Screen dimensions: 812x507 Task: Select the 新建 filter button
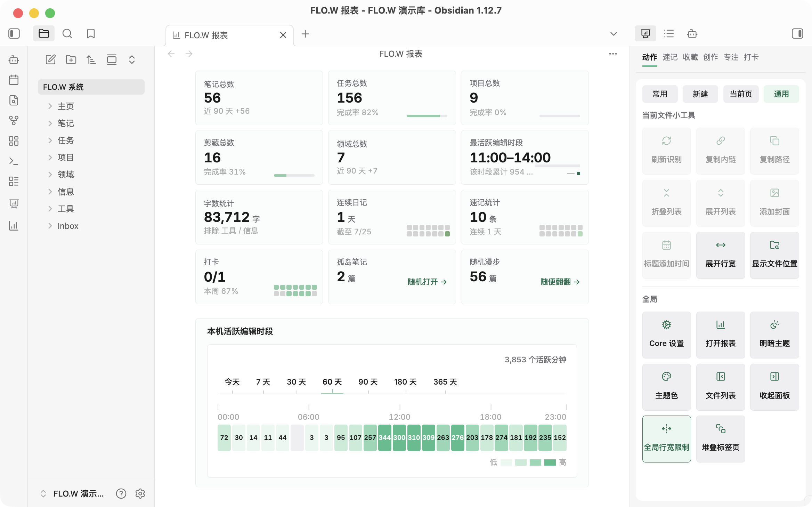click(x=700, y=94)
